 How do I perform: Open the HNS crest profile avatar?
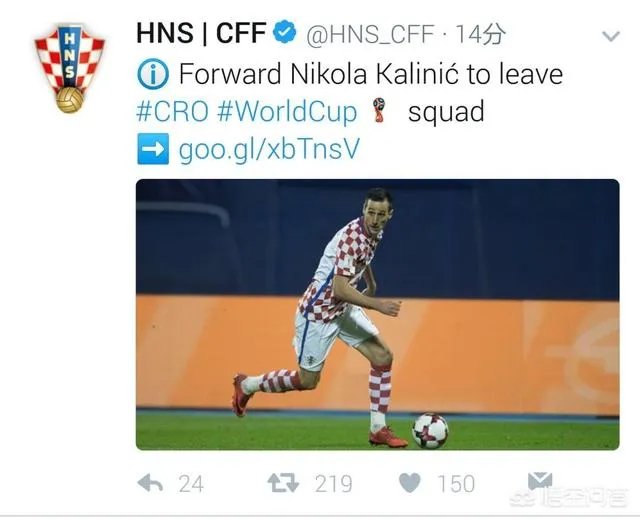[70, 68]
